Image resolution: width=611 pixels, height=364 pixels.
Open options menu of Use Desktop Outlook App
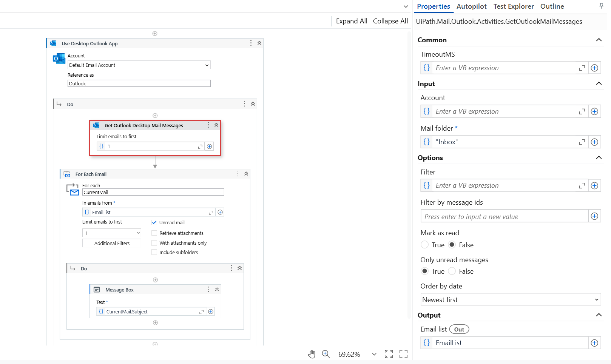coord(251,43)
